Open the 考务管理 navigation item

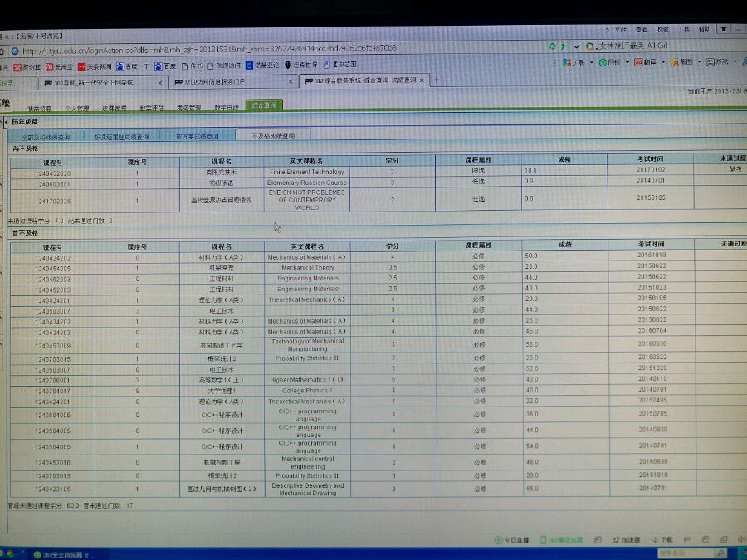coord(188,108)
